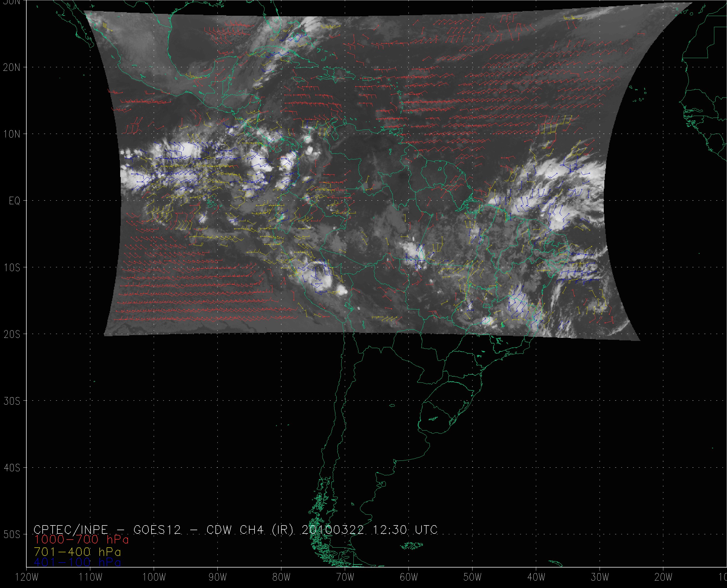Click the 110W longitude axis label
Image resolution: width=727 pixels, height=588 pixels.
[x=91, y=577]
